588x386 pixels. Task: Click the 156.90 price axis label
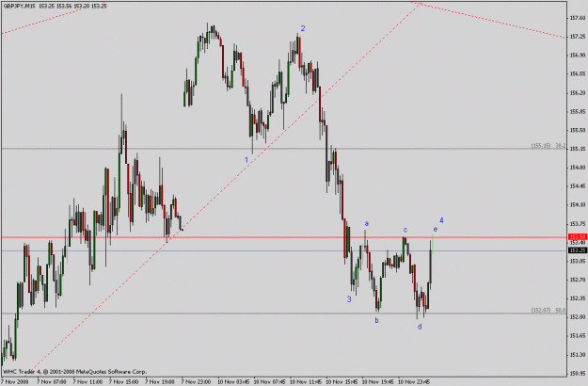click(578, 56)
